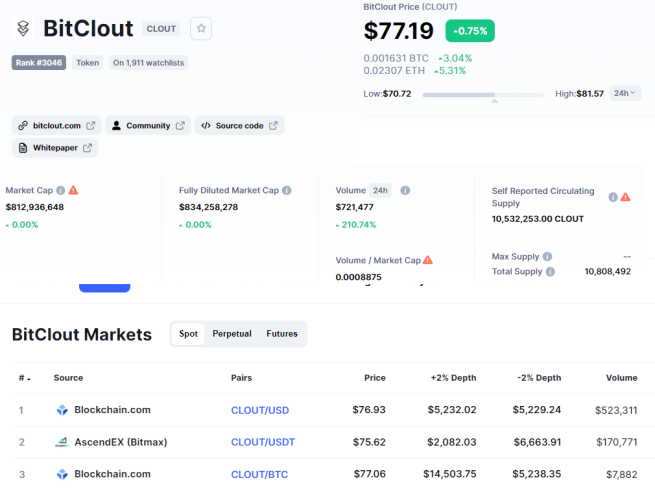Open the Source code link

(239, 125)
